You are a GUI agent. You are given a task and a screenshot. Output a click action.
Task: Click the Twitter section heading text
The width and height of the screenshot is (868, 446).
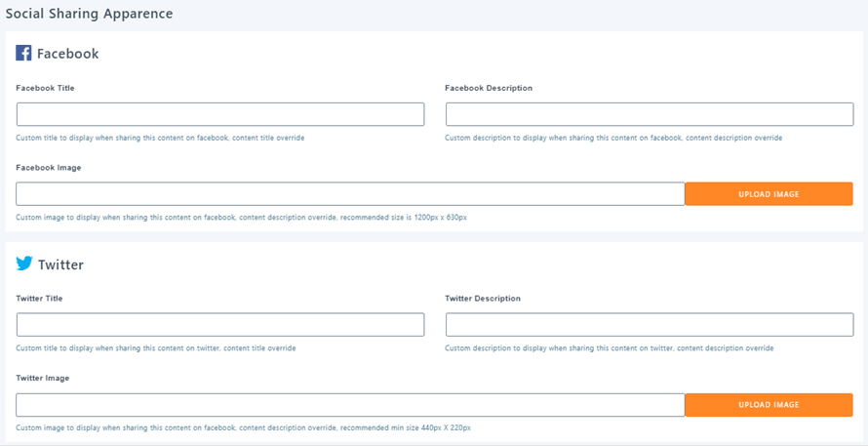click(x=60, y=264)
